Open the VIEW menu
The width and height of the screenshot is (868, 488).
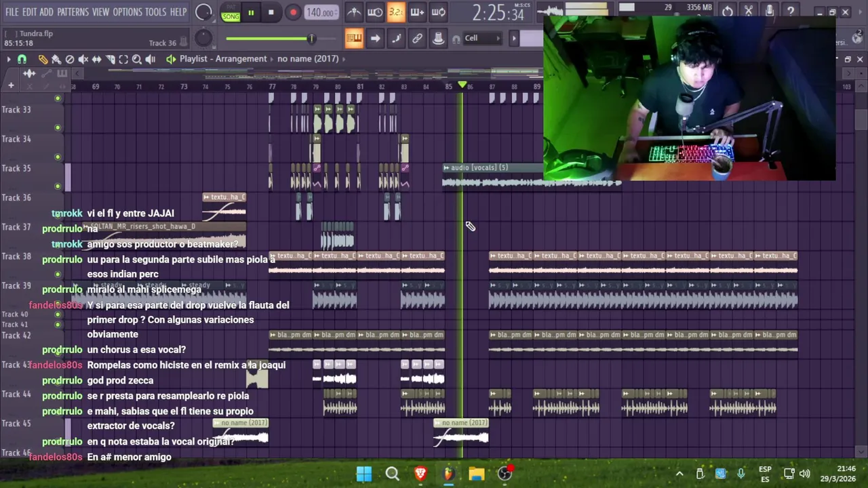tap(100, 12)
